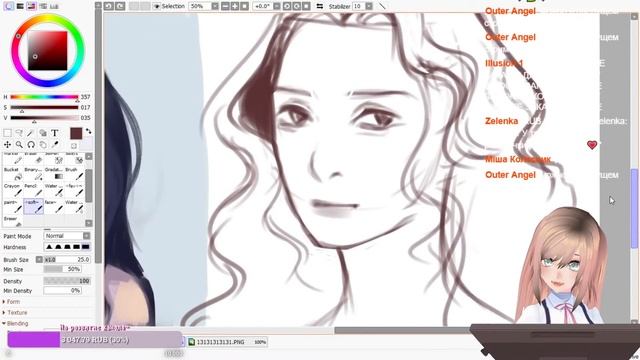Select the Magic Wand tool
640x360 pixels.
click(31, 133)
